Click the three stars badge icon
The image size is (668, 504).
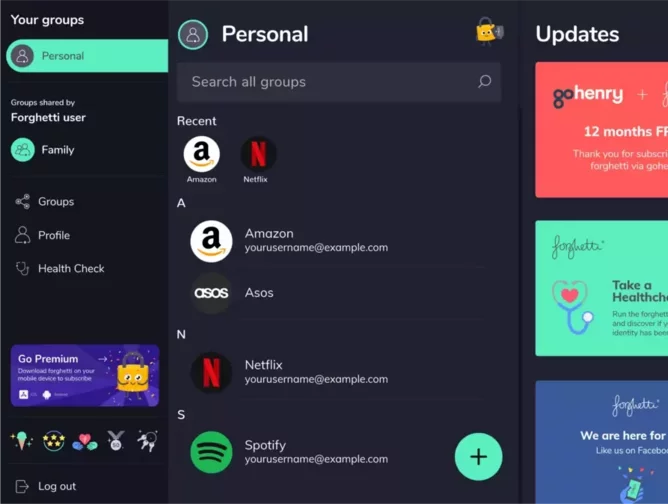[x=54, y=441]
